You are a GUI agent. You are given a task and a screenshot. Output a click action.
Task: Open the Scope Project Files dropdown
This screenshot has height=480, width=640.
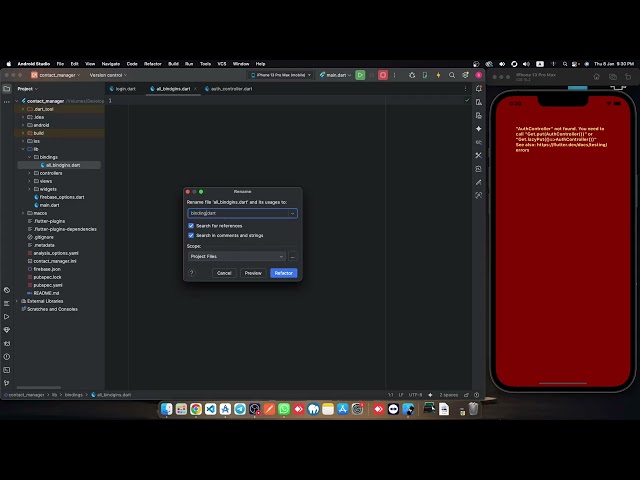[x=236, y=256]
